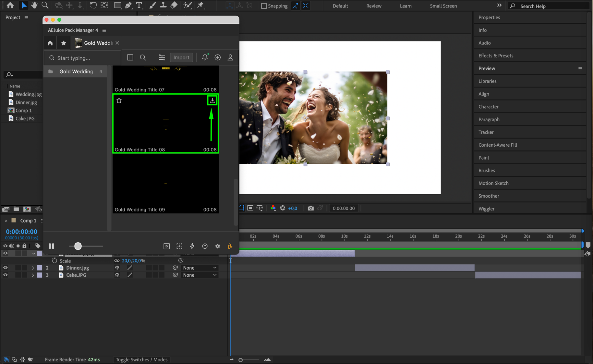
Task: Favorite Gold Wedding Title 08 star icon
Action: pyautogui.click(x=119, y=101)
